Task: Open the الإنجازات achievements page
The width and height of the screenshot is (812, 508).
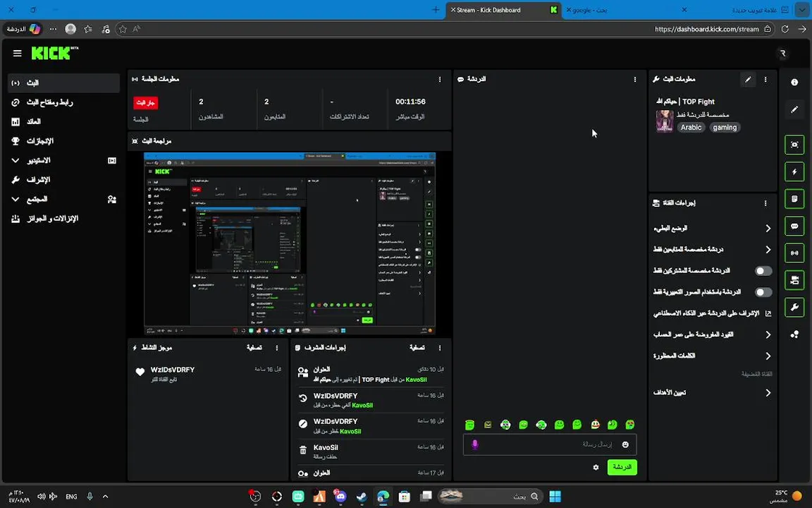Action: (x=63, y=141)
